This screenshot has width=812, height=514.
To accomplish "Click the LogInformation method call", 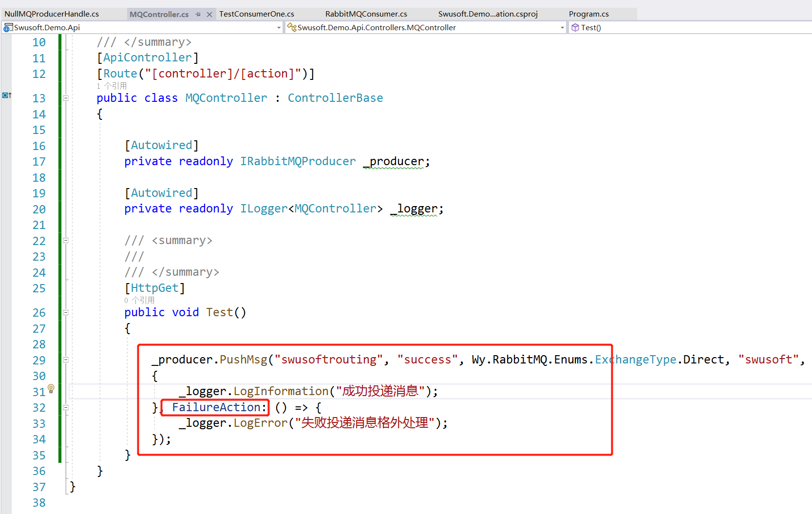I will pyautogui.click(x=281, y=391).
